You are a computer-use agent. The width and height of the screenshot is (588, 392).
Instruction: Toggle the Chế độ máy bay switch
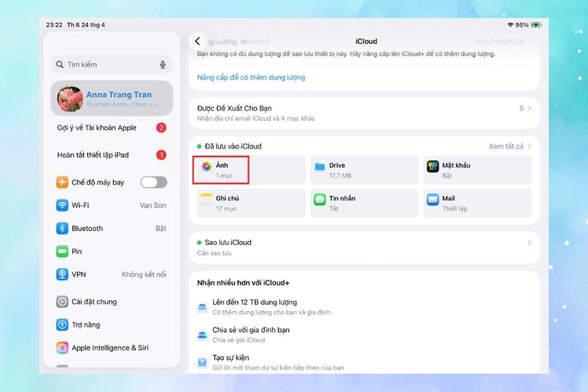[154, 182]
